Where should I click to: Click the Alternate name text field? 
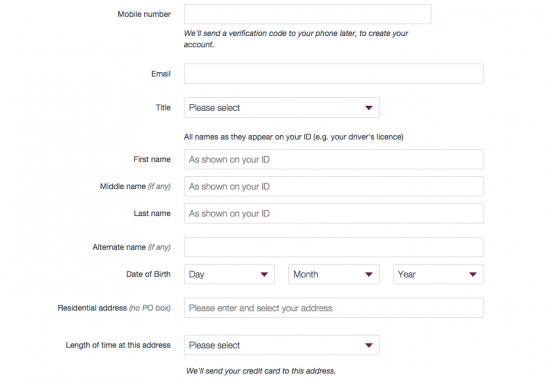click(x=334, y=247)
